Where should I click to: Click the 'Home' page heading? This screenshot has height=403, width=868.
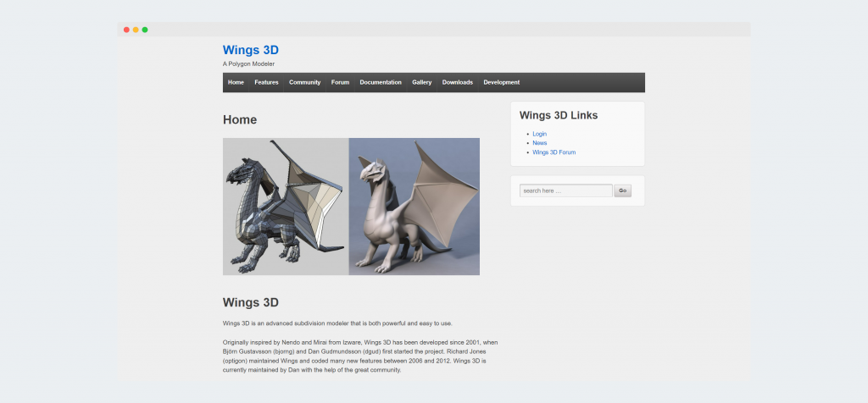coord(240,120)
